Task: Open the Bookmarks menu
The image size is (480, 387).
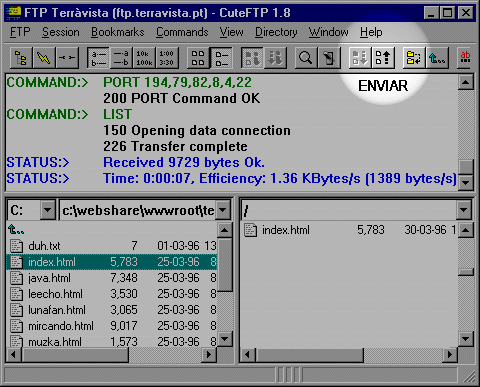Action: point(118,32)
